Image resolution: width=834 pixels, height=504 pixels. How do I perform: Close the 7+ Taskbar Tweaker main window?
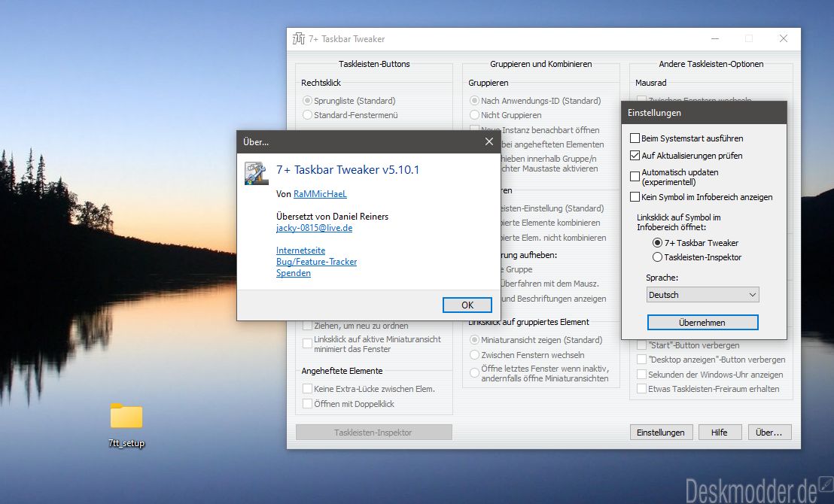click(x=784, y=39)
